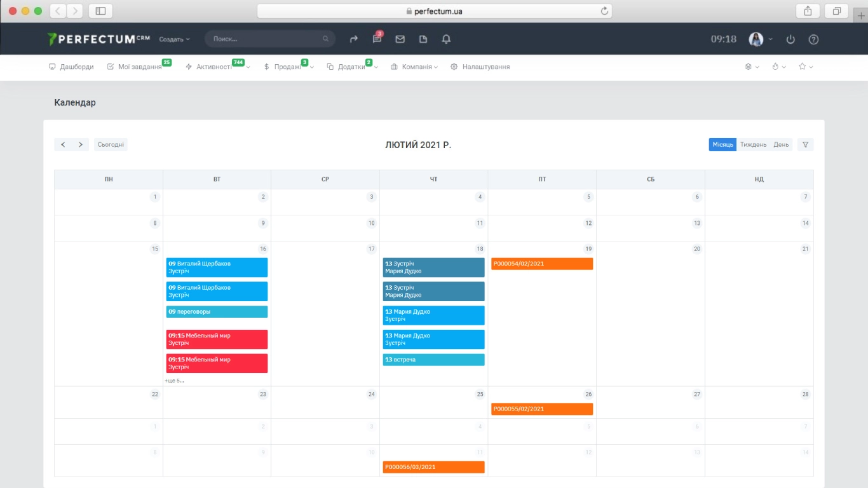This screenshot has height=488, width=868.
Task: Expand the Создать dropdown
Action: coord(174,39)
